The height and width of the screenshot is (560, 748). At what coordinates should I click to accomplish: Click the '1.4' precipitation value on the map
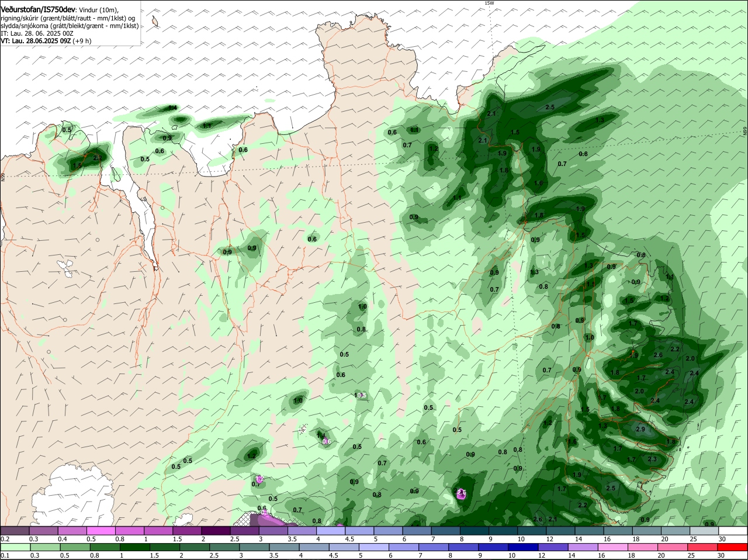[172, 108]
